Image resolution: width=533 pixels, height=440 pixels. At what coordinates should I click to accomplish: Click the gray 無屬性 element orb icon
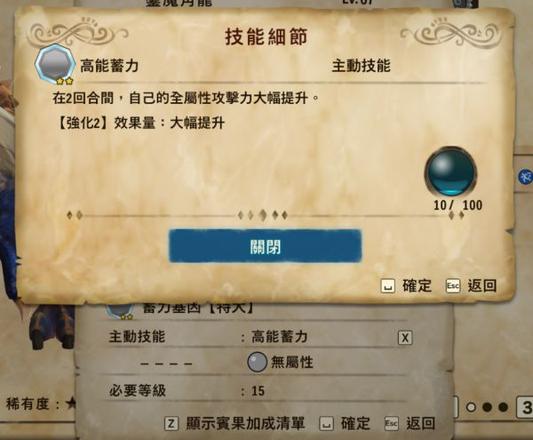coord(257,362)
